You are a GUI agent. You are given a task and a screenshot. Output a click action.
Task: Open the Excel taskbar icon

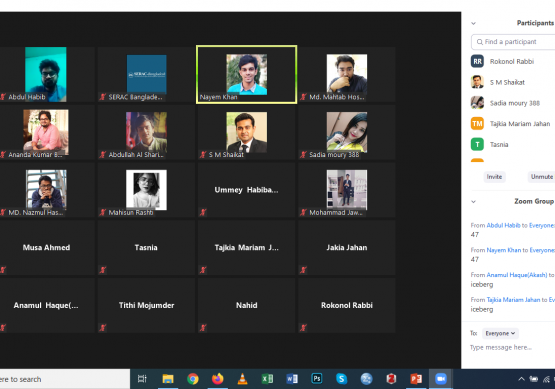(x=267, y=379)
